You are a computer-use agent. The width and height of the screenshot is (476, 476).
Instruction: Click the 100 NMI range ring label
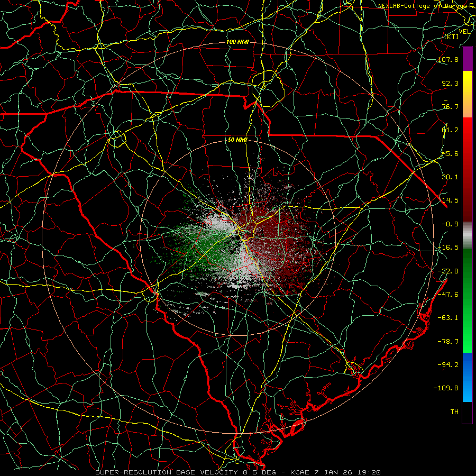pos(237,42)
